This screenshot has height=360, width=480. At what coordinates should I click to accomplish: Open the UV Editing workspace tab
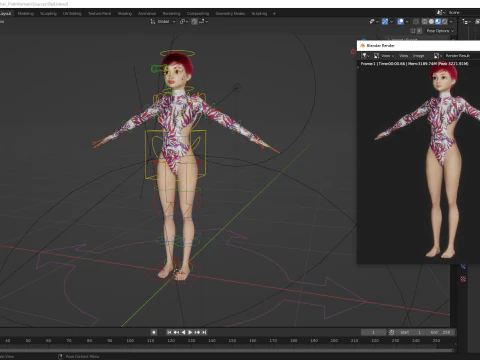(72, 14)
